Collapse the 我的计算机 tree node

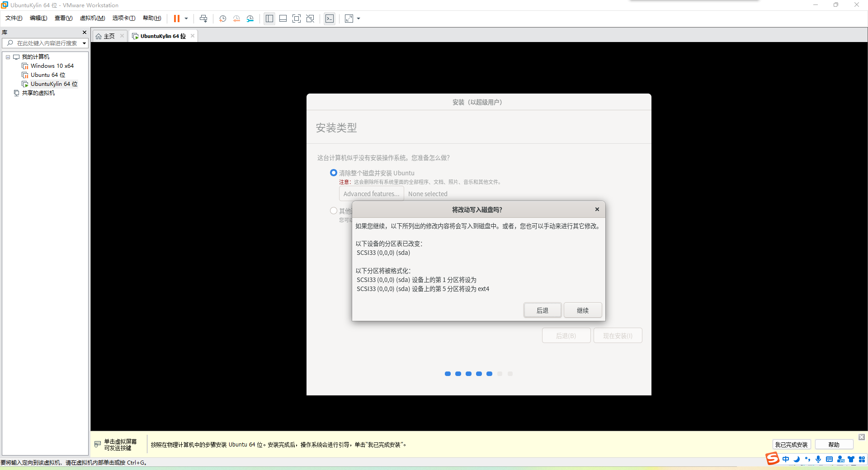click(8, 57)
